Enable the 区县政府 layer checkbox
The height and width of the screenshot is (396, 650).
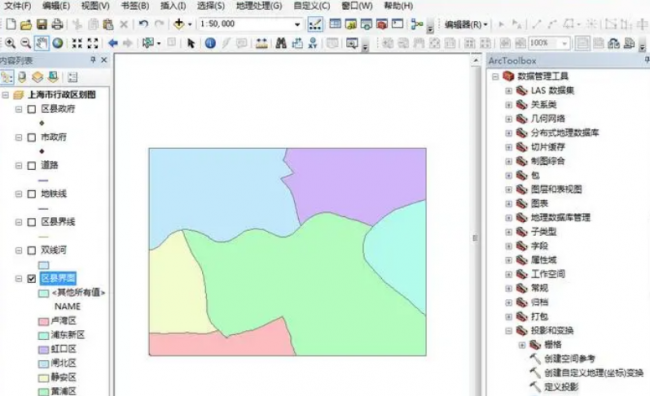pyautogui.click(x=32, y=109)
